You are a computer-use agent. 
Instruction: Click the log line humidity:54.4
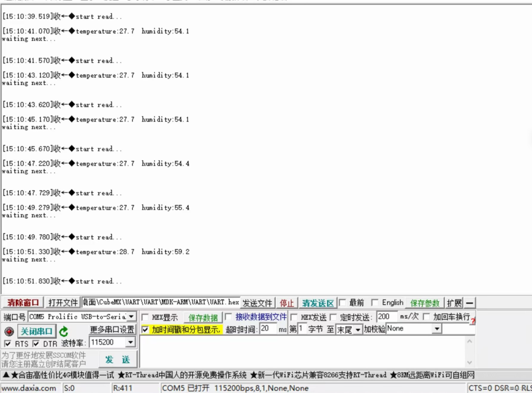[96, 163]
